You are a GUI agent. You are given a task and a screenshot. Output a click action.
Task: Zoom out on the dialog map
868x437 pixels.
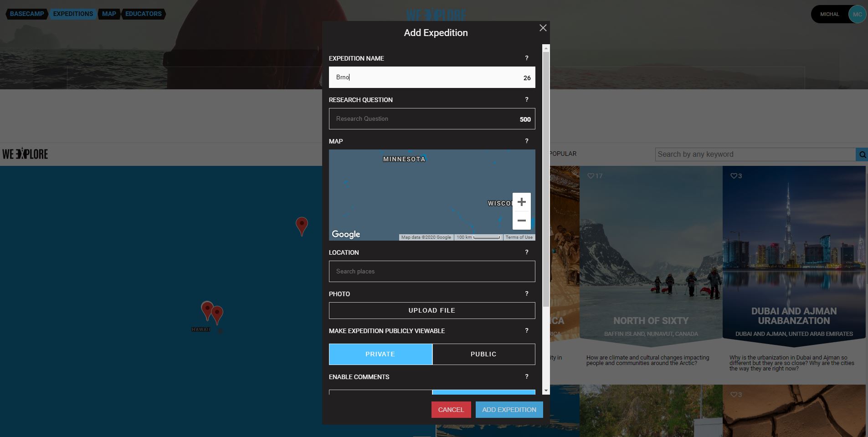coord(522,221)
